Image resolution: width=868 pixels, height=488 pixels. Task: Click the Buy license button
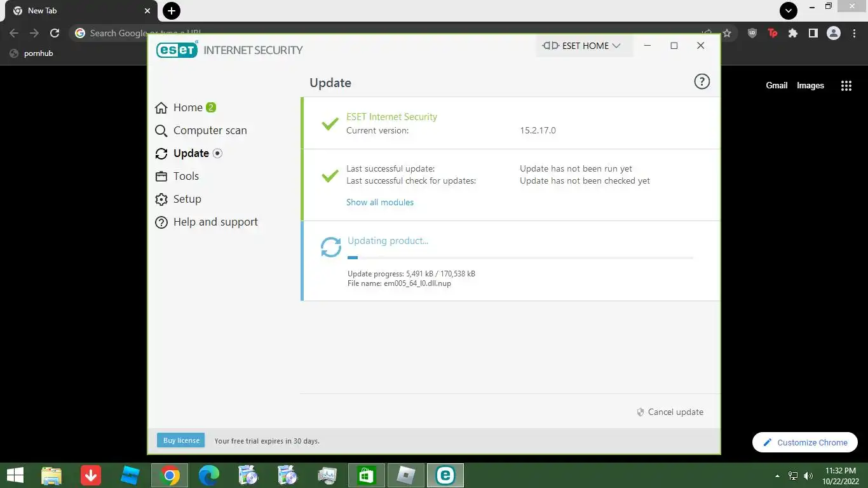[181, 440]
